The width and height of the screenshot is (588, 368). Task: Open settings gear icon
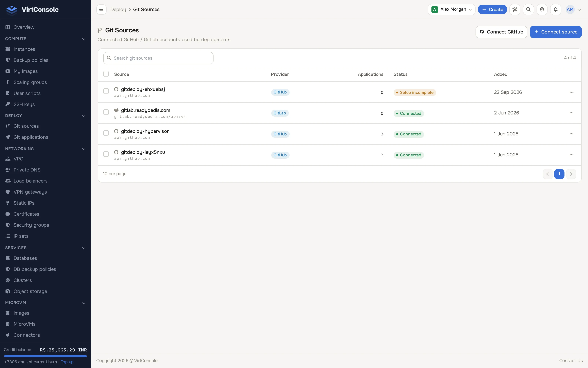(542, 10)
